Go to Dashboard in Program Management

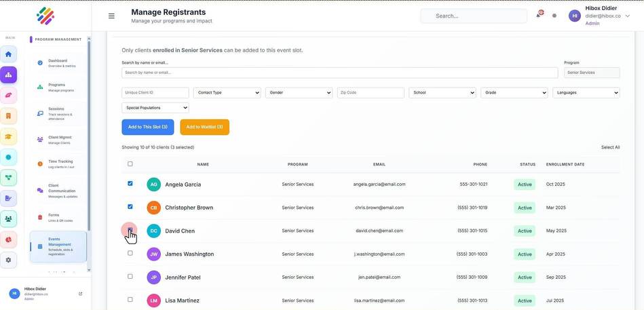tap(58, 63)
